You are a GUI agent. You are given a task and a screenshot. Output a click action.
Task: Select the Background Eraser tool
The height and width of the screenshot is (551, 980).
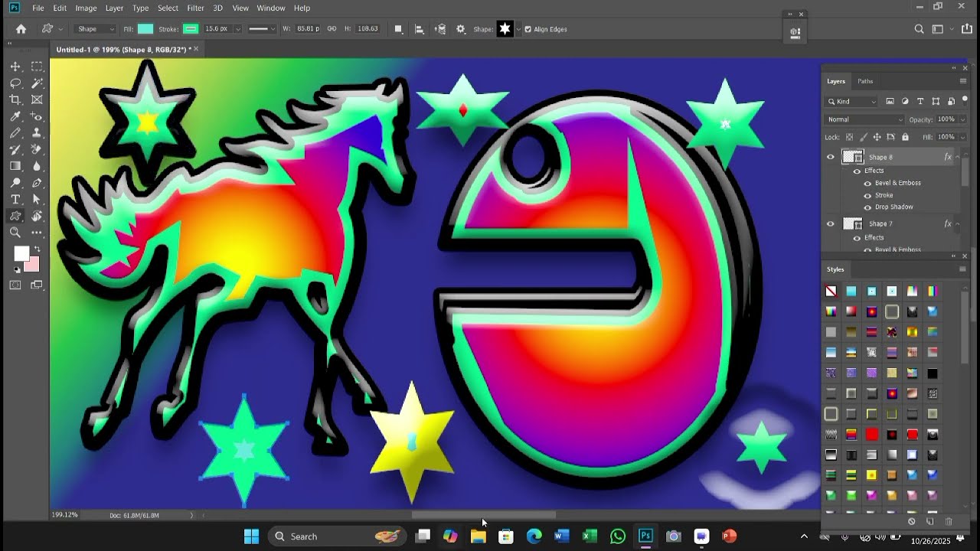click(x=37, y=149)
